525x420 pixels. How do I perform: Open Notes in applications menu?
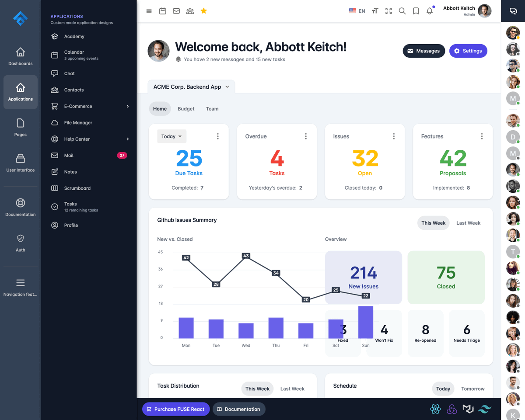[90, 172]
